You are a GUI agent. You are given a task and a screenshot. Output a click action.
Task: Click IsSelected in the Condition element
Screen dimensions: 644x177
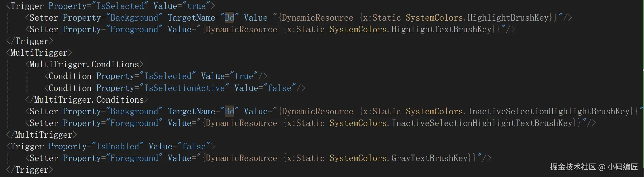coord(167,76)
